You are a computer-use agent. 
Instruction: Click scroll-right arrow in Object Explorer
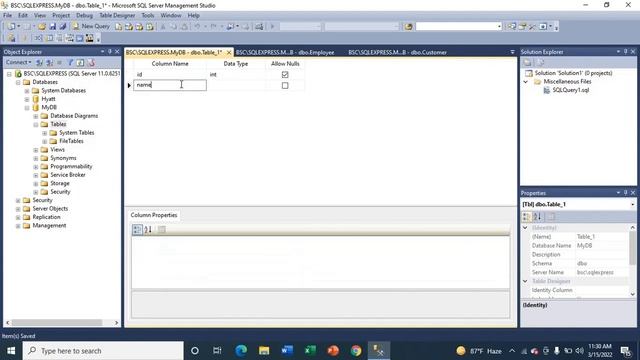click(x=116, y=323)
